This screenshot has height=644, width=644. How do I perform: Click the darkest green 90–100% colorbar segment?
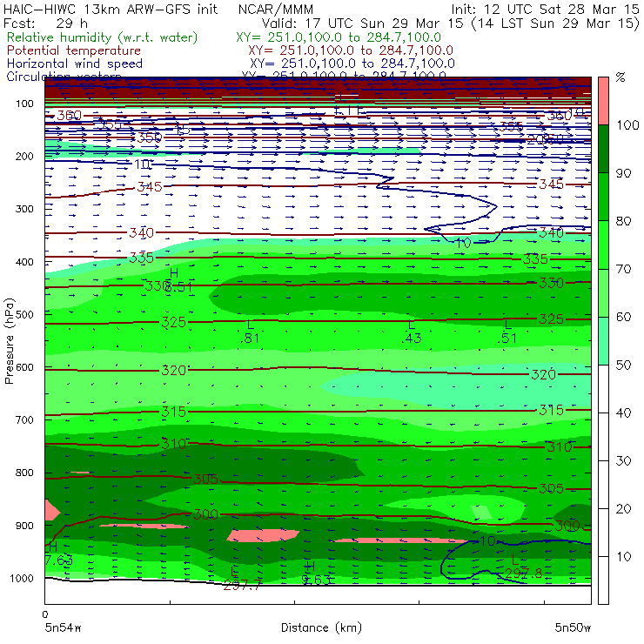603,149
